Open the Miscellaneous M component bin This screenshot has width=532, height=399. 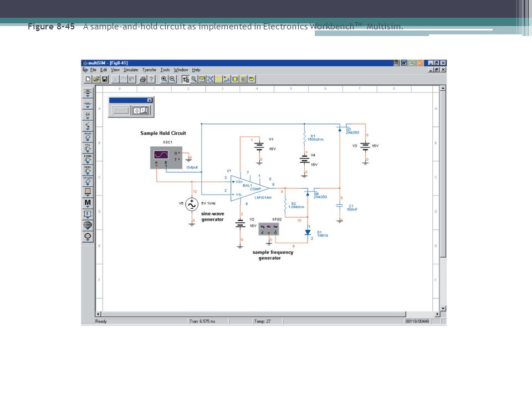88,203
